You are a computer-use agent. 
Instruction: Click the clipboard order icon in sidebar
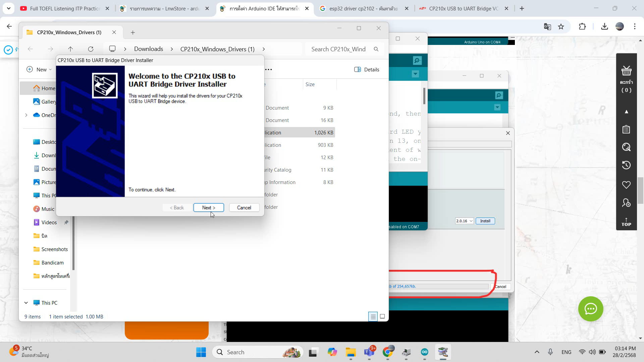point(626,129)
